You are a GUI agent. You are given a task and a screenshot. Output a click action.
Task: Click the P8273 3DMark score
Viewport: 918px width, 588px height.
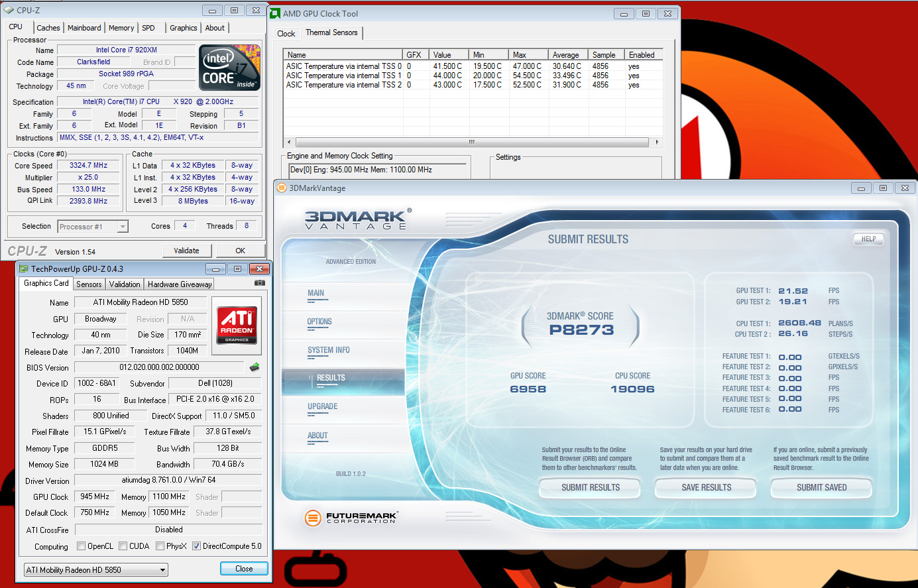581,330
